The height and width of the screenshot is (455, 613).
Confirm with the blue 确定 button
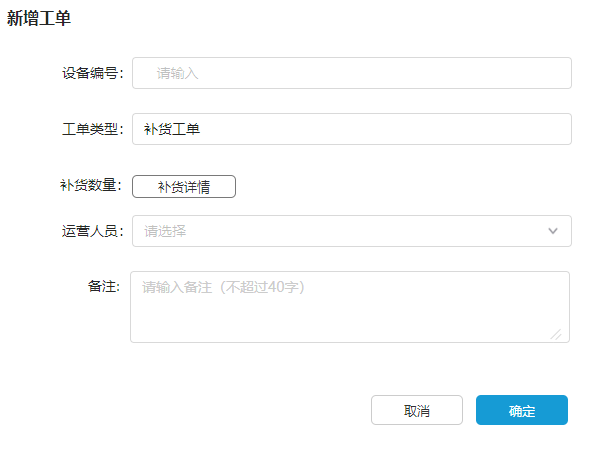522,411
